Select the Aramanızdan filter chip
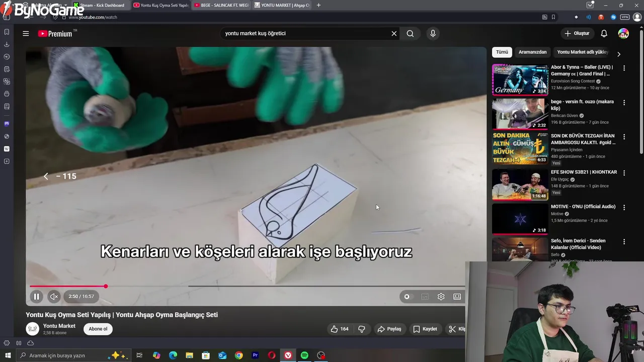This screenshot has width=644, height=362. 532,52
